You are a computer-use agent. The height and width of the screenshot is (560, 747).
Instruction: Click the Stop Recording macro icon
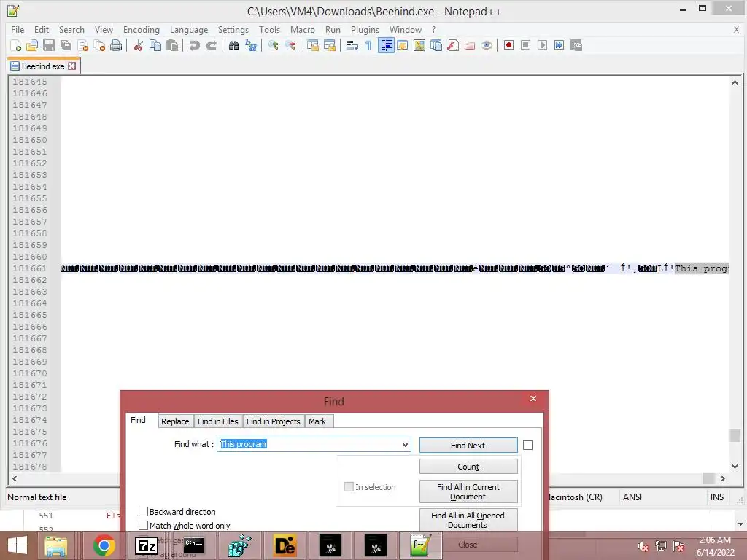[525, 45]
